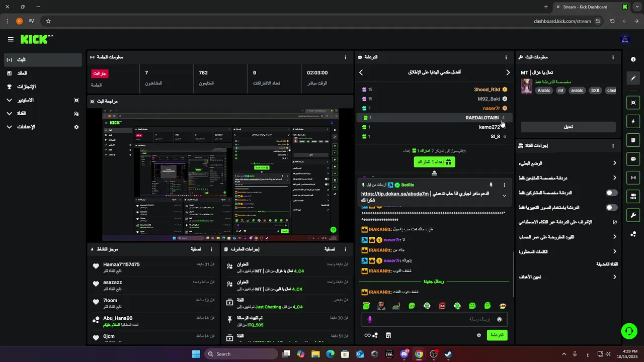
Task: Click the green send chat button
Action: pos(497,335)
